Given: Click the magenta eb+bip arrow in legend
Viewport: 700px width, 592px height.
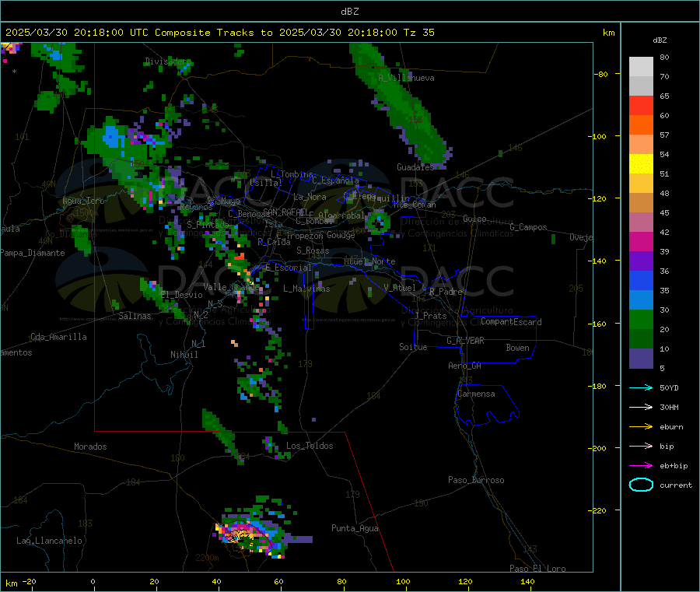Looking at the screenshot, I should (x=641, y=466).
